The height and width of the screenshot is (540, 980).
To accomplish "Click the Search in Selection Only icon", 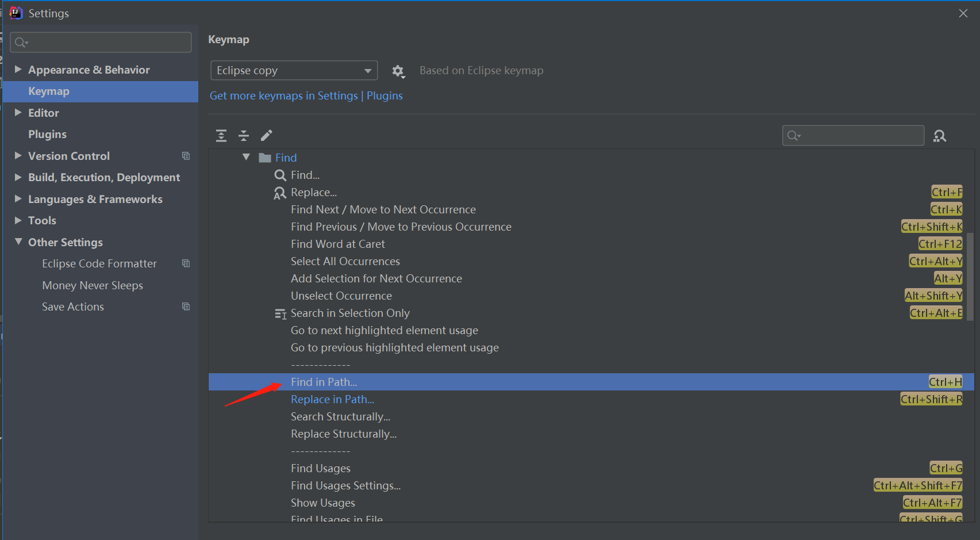I will 280,313.
